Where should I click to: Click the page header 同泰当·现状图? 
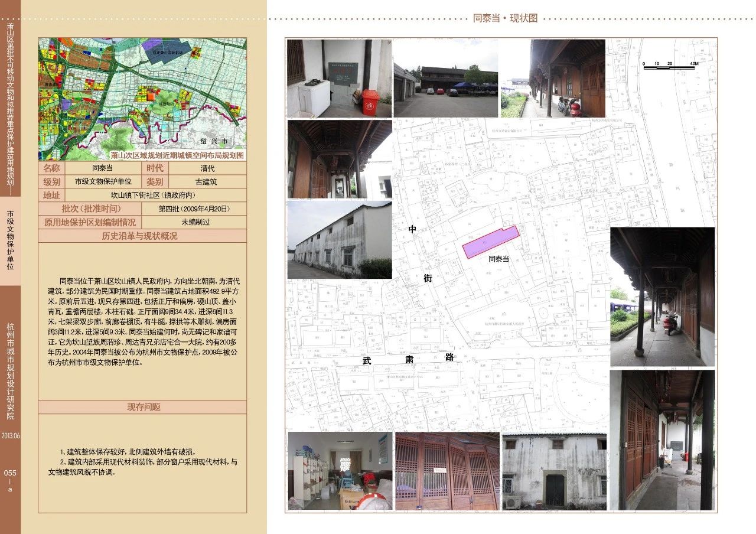506,18
